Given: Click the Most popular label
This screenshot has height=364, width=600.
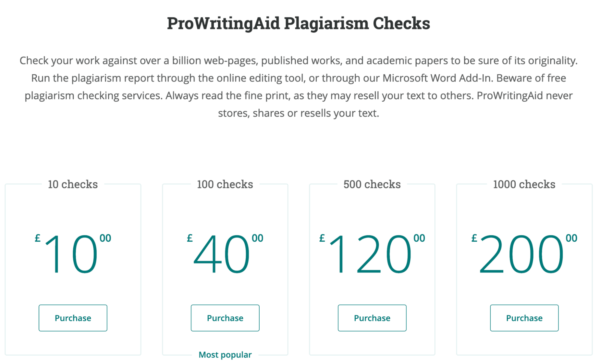Looking at the screenshot, I should click(225, 355).
